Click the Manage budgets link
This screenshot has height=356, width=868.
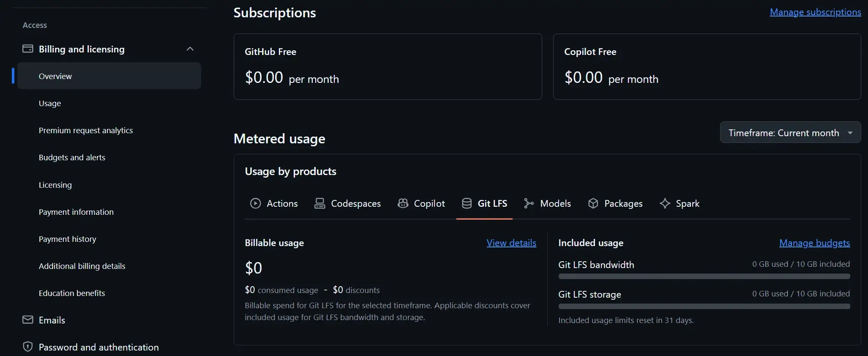pos(814,243)
